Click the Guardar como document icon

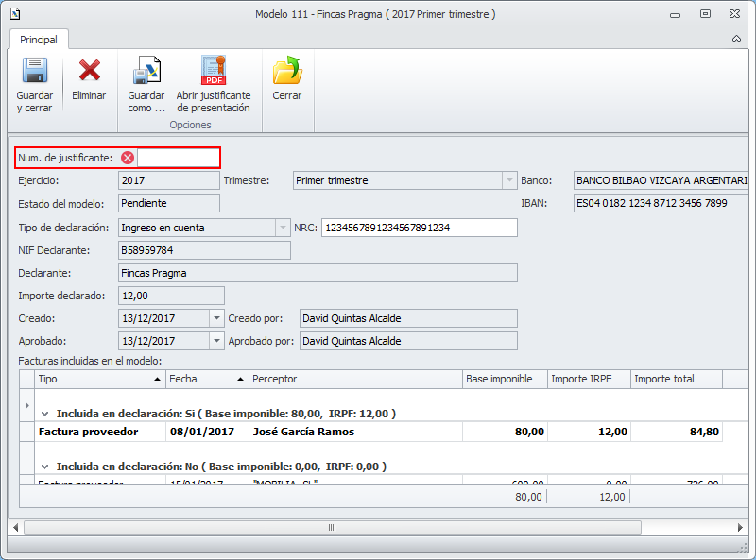(146, 72)
